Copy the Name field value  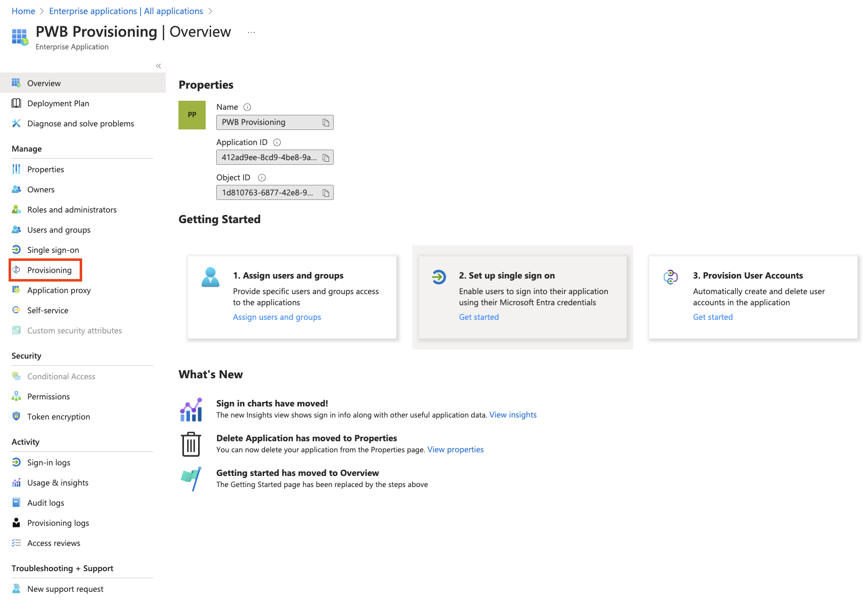click(x=326, y=122)
